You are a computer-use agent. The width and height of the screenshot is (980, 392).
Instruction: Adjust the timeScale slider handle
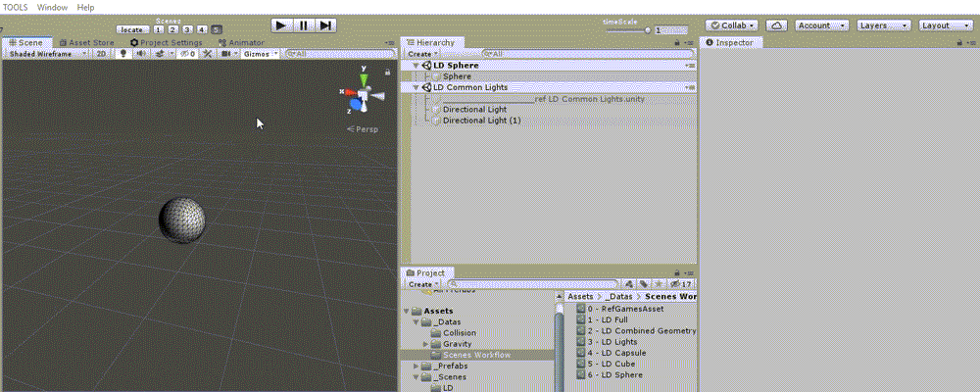pos(648,30)
